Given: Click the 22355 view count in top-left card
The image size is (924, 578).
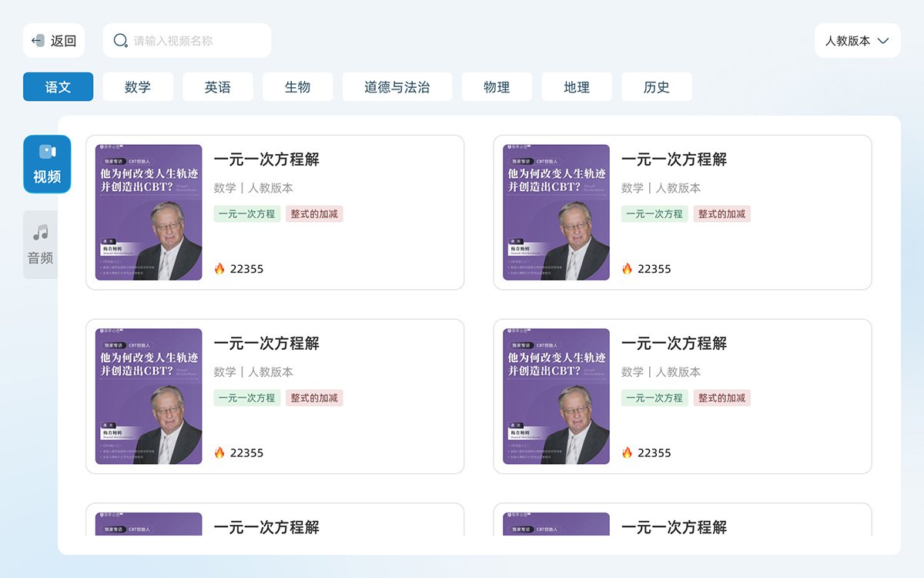Looking at the screenshot, I should 247,269.
